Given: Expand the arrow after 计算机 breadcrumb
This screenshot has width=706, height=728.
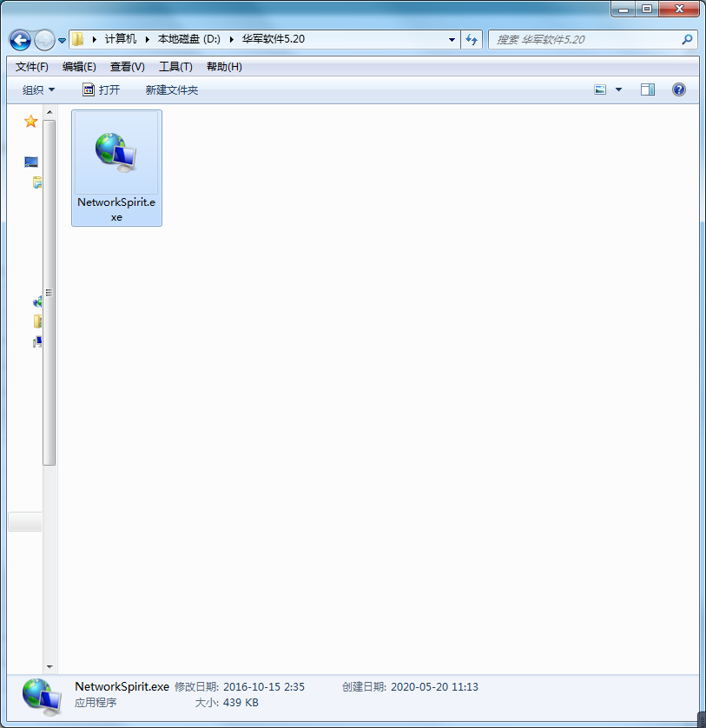Looking at the screenshot, I should [147, 39].
